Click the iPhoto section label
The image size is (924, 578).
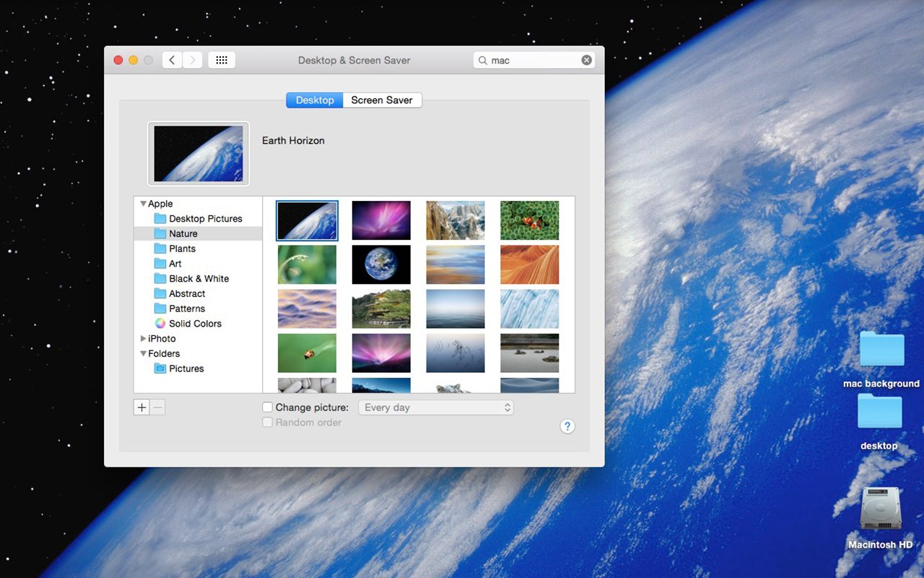coord(162,339)
